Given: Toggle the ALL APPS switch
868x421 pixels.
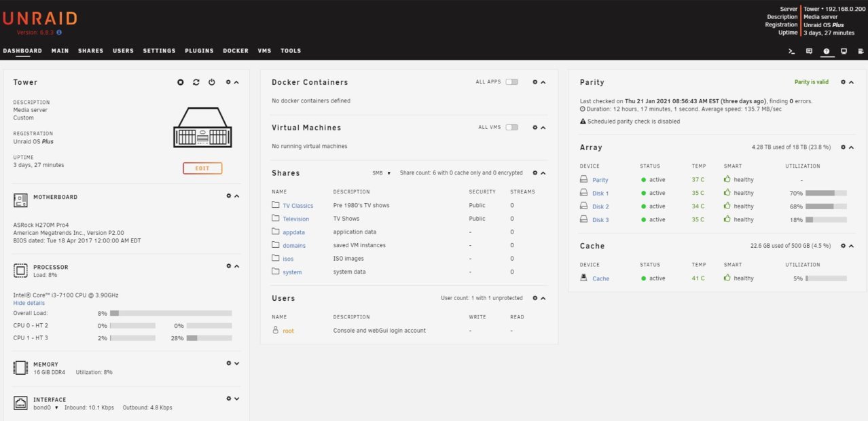Looking at the screenshot, I should click(x=511, y=82).
